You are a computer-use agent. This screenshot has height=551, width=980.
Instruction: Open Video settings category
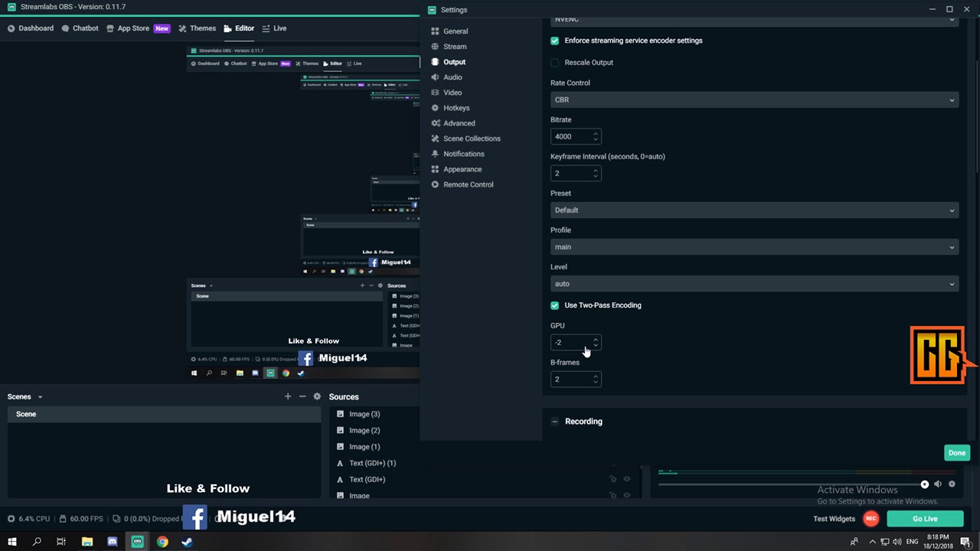(x=452, y=93)
